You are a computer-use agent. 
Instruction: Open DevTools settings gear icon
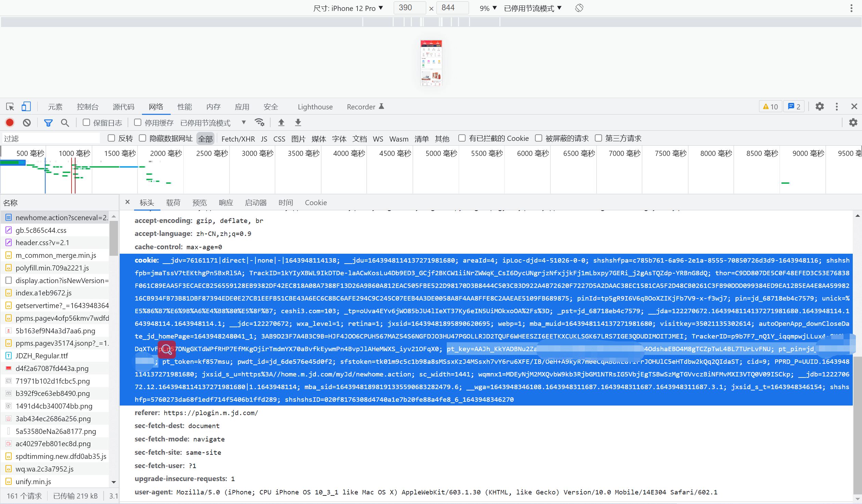click(820, 107)
